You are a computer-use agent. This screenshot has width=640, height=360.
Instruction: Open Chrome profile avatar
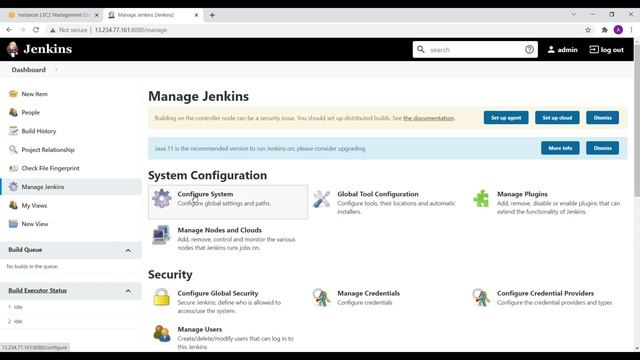618,30
